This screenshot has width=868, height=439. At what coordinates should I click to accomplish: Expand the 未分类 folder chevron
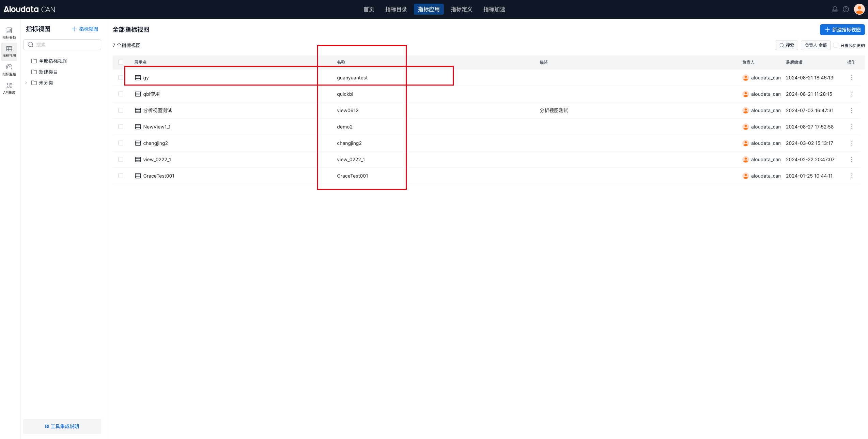coord(26,83)
